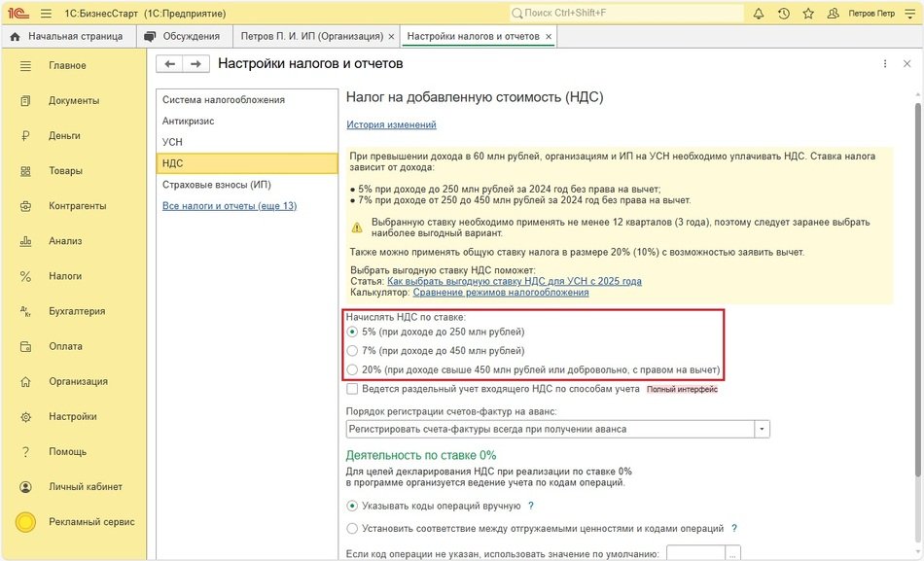Click the back navigation arrow
Viewport: 924px width, 561px height.
point(170,64)
